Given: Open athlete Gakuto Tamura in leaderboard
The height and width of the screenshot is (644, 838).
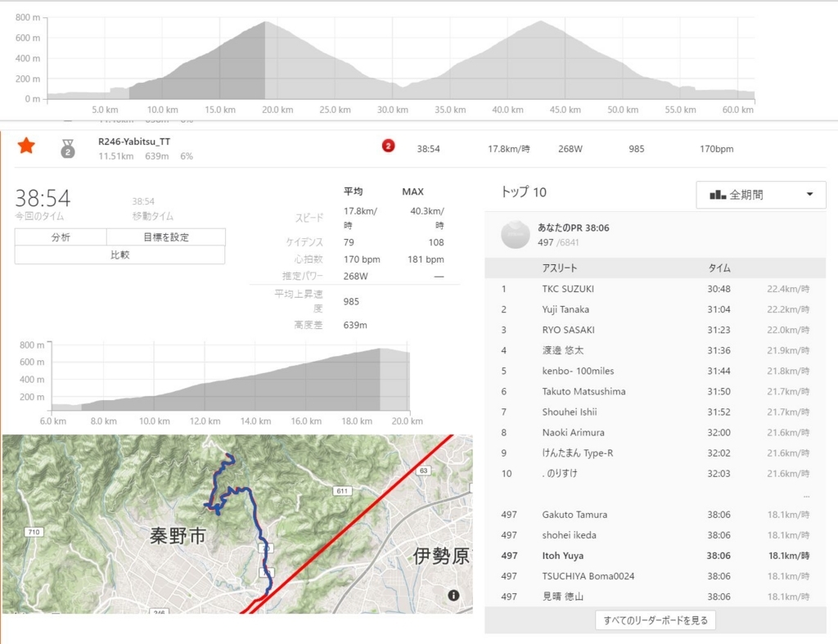Looking at the screenshot, I should [x=574, y=515].
